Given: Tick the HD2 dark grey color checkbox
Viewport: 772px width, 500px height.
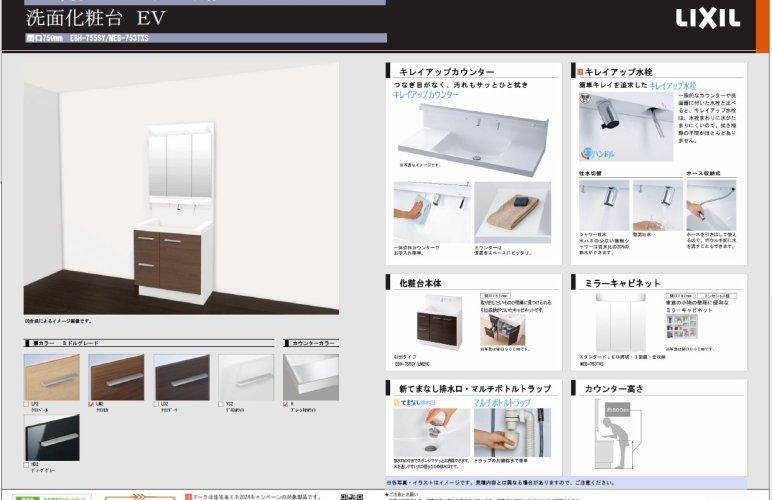Looking at the screenshot, I should 26,462.
